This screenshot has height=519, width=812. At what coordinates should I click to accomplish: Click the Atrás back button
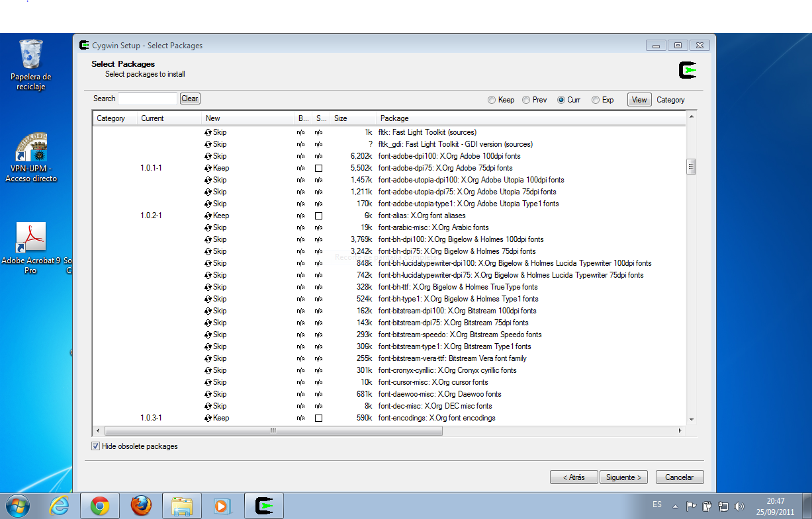coord(574,477)
